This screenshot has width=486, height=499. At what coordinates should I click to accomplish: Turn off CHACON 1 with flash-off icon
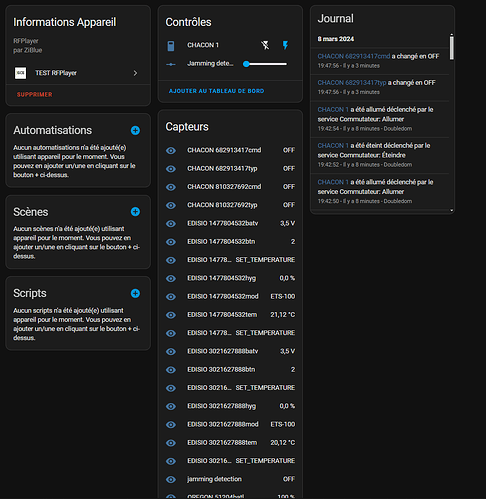(x=265, y=45)
